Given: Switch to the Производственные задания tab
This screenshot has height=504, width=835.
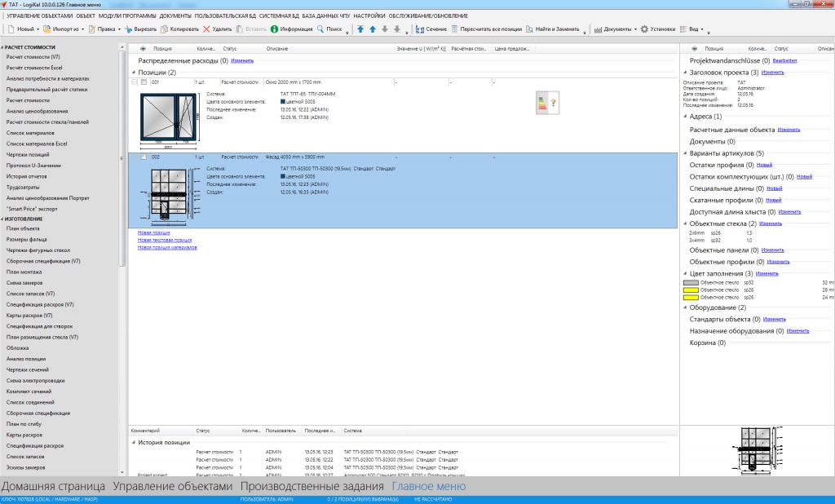Looking at the screenshot, I should point(312,486).
